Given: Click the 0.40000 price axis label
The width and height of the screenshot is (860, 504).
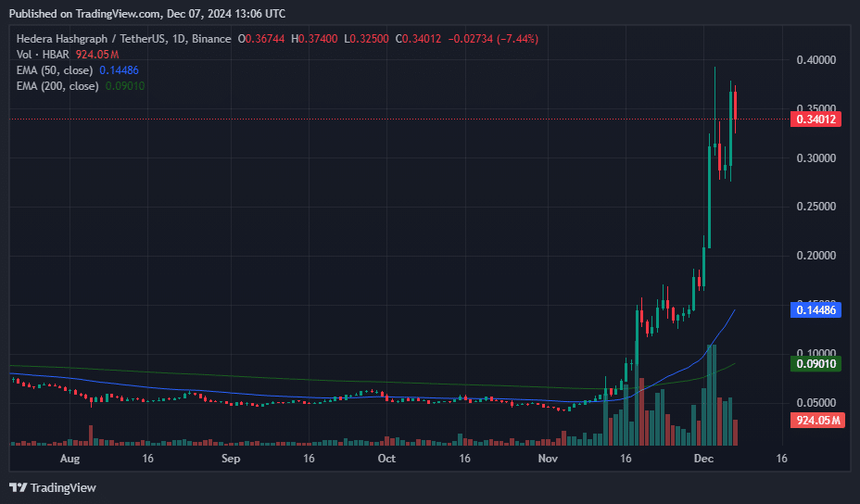Looking at the screenshot, I should (816, 60).
